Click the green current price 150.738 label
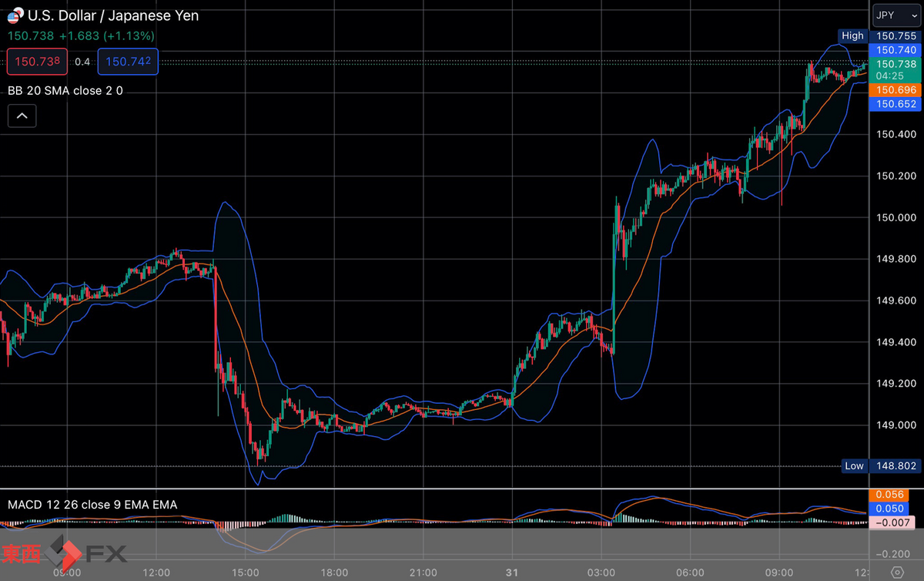 tap(896, 69)
